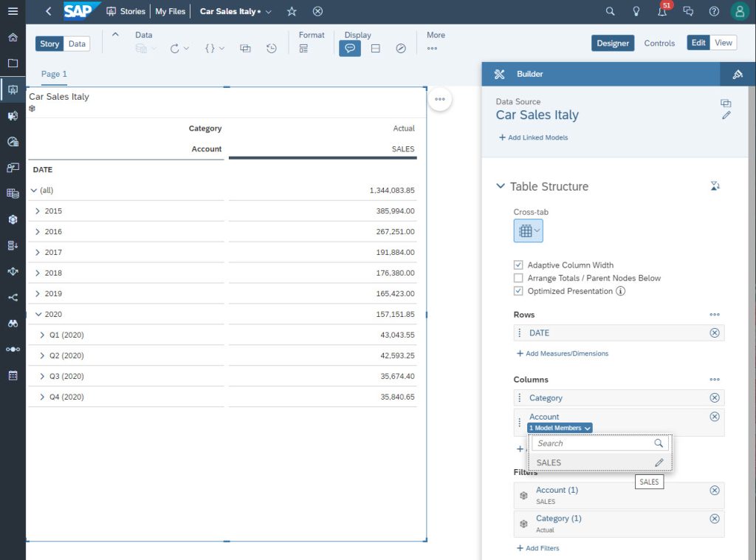Open the Stories breadcrumb

pyautogui.click(x=126, y=11)
